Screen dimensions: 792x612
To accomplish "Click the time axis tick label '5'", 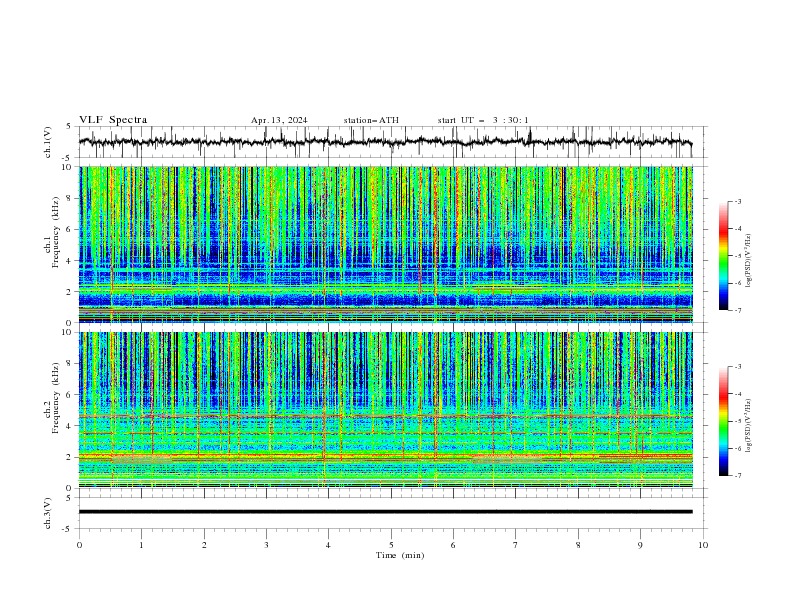I will [x=391, y=545].
